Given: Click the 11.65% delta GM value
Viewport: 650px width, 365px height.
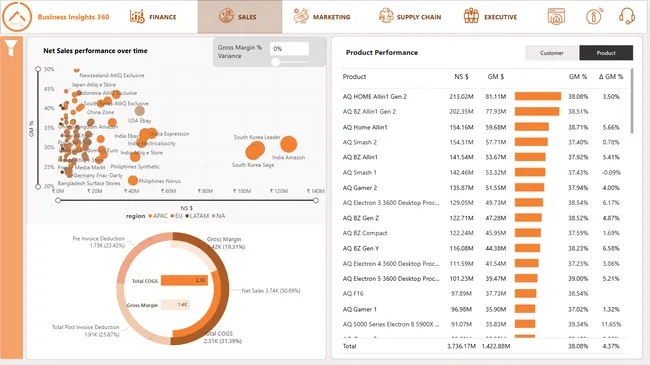Looking at the screenshot, I should point(611,324).
